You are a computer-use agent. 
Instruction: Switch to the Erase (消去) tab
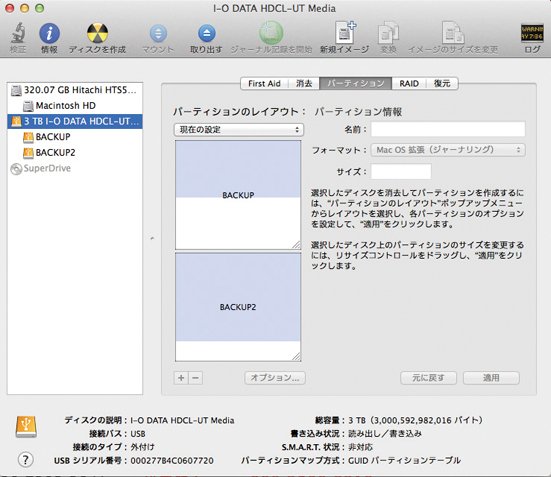304,84
